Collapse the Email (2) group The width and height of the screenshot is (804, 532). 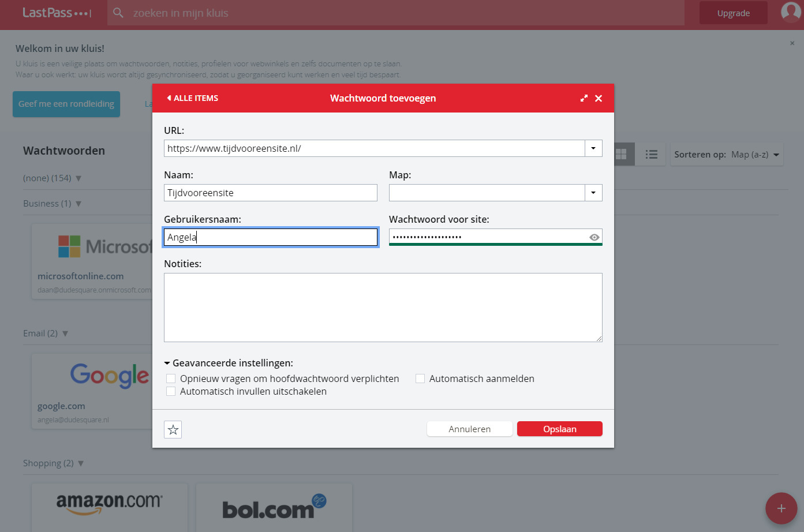click(x=65, y=334)
